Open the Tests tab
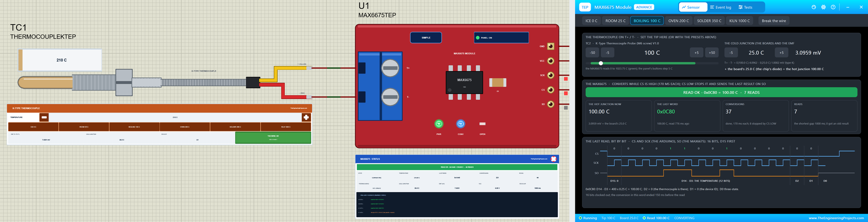Viewport: 868px width, 222px height. (x=745, y=7)
